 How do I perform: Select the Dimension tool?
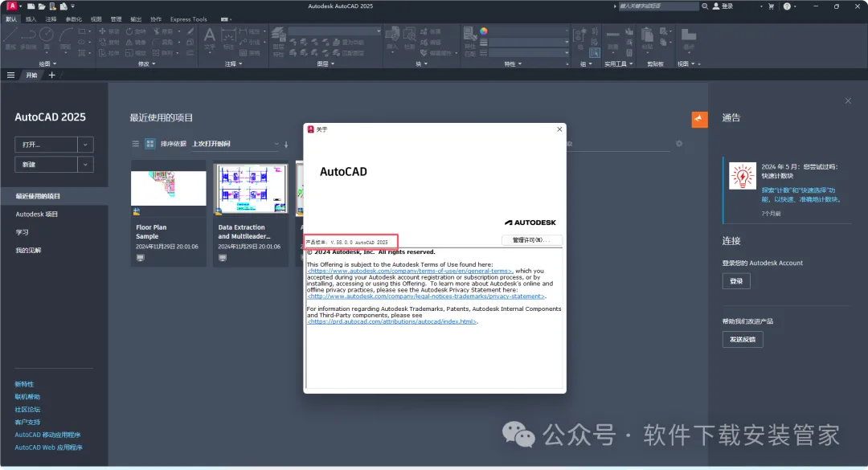pyautogui.click(x=228, y=39)
